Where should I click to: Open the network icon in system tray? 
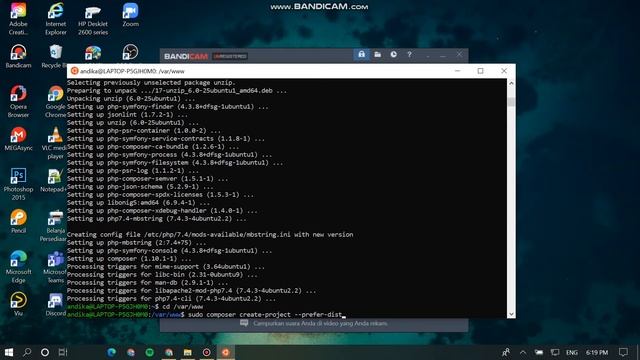[555, 352]
